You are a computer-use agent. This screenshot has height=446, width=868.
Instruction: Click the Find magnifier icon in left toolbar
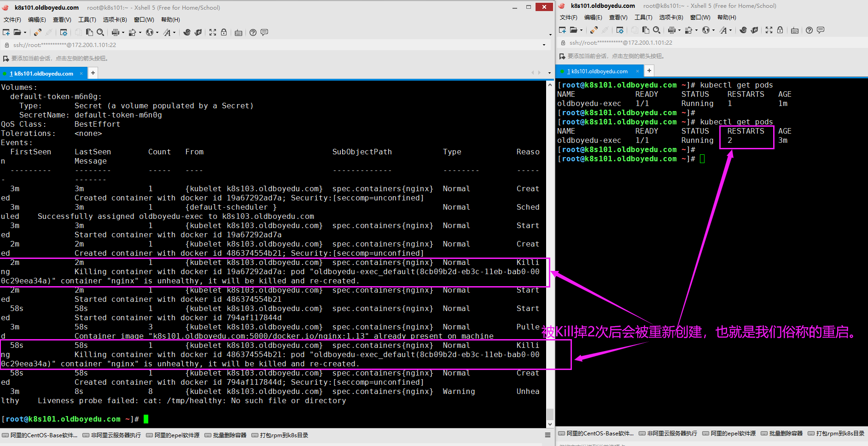[x=100, y=32]
